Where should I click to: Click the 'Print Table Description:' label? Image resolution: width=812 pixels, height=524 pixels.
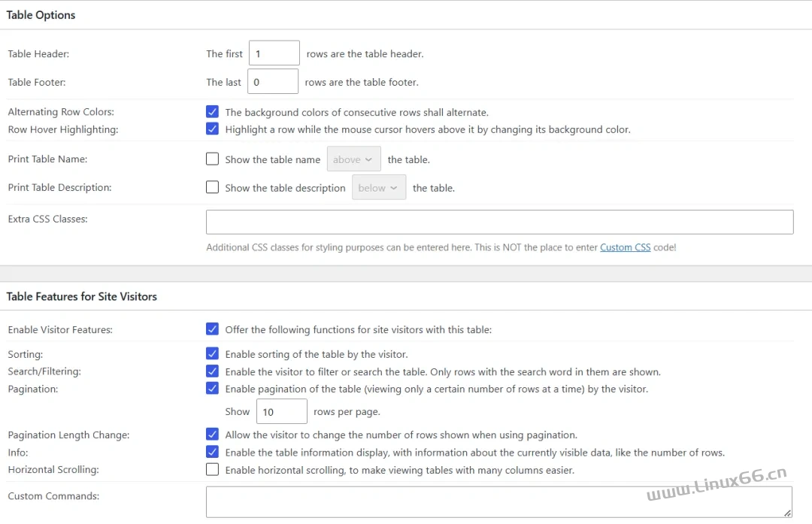[59, 187]
